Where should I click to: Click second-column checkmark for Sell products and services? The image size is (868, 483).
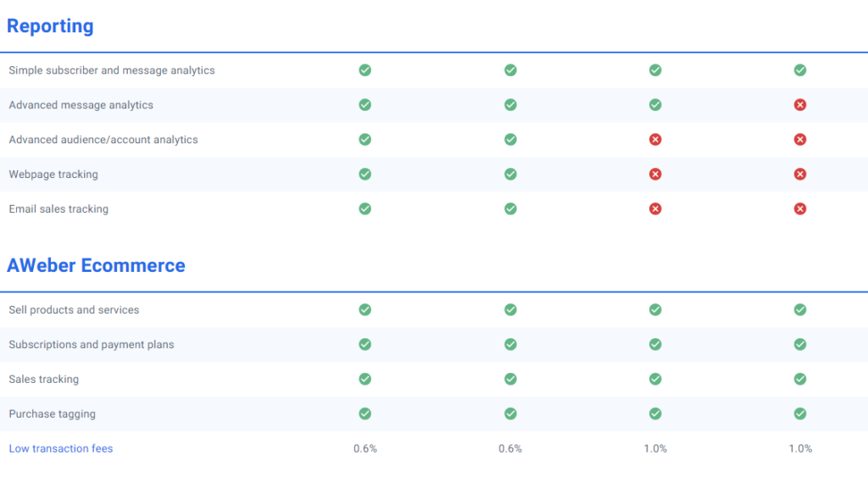510,310
